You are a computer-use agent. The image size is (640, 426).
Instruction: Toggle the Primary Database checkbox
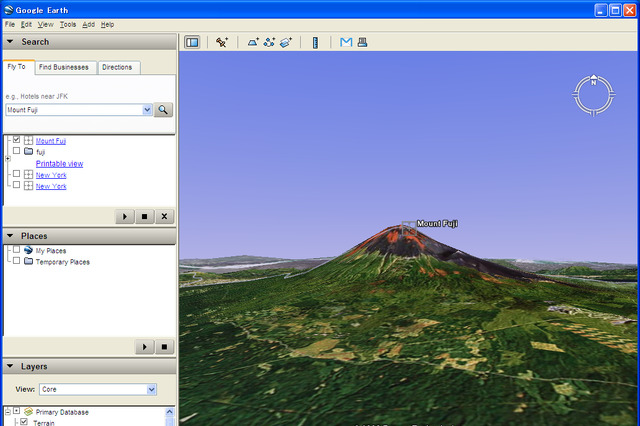(x=16, y=411)
